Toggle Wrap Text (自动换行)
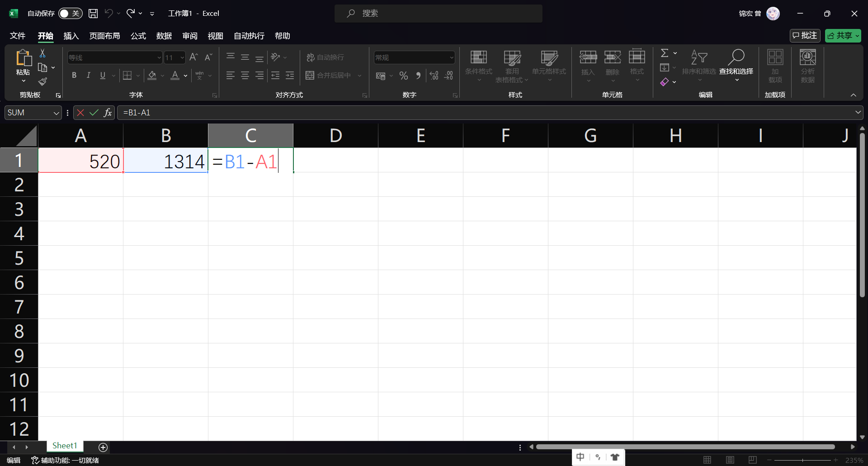 325,57
